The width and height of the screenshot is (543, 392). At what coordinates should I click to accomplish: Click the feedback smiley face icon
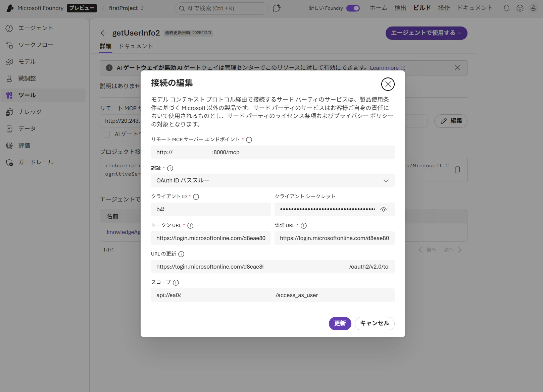click(x=520, y=8)
